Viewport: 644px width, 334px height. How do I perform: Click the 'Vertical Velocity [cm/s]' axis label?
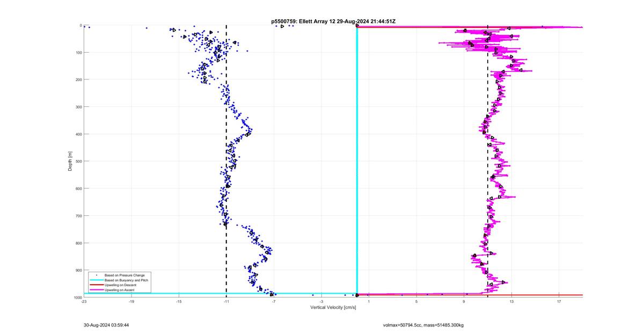tap(333, 307)
